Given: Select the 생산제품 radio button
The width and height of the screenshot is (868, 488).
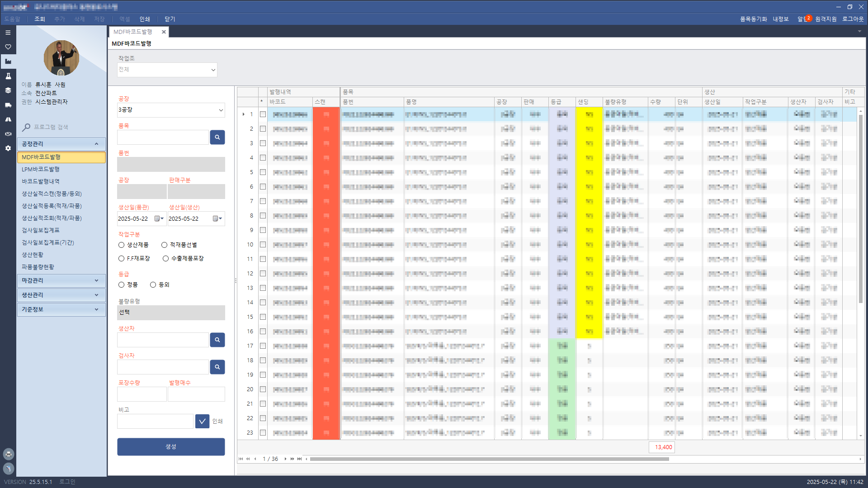Looking at the screenshot, I should [x=121, y=245].
